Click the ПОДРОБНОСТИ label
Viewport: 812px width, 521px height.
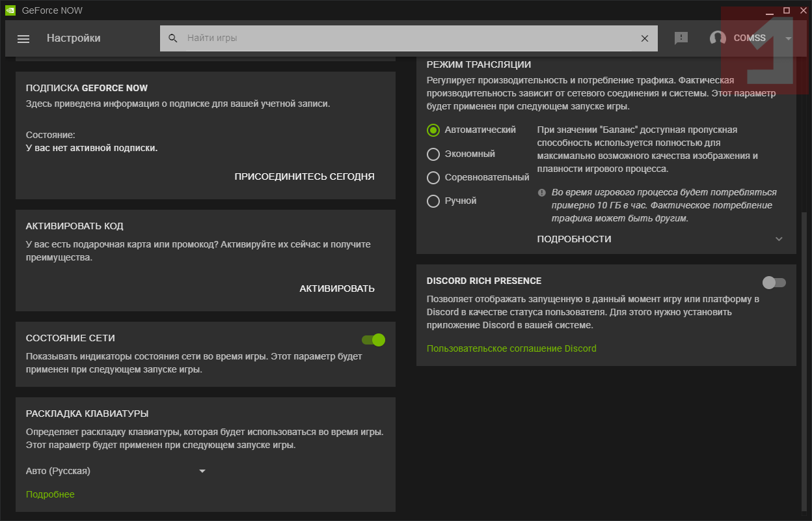pos(574,239)
